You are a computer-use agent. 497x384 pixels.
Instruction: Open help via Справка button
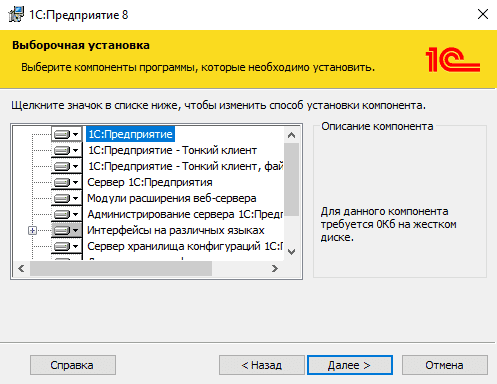point(73,365)
